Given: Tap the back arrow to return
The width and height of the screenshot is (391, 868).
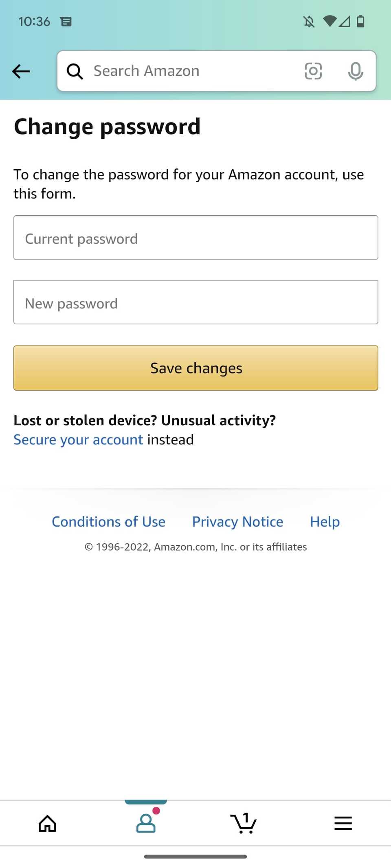Looking at the screenshot, I should (21, 71).
